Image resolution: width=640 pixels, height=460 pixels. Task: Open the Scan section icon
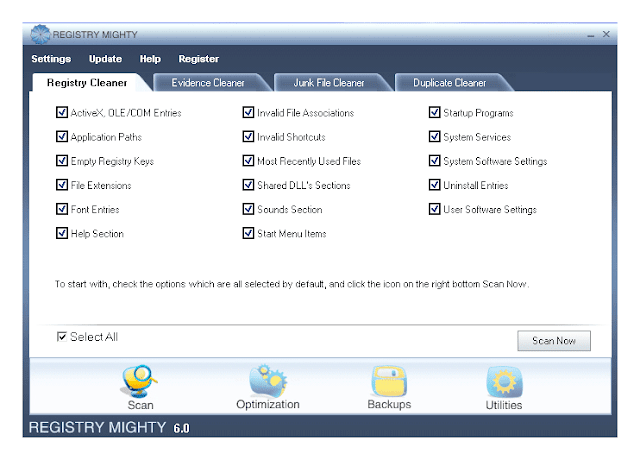[139, 381]
